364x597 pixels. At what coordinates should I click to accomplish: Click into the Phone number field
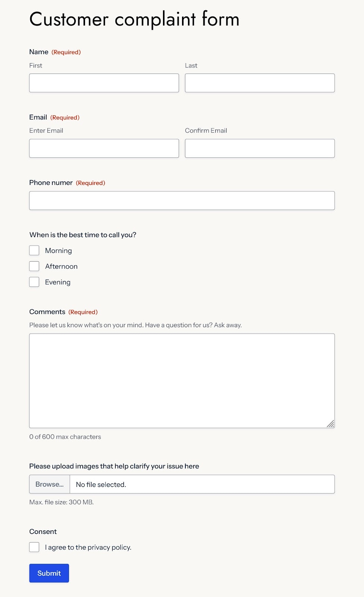click(x=182, y=200)
